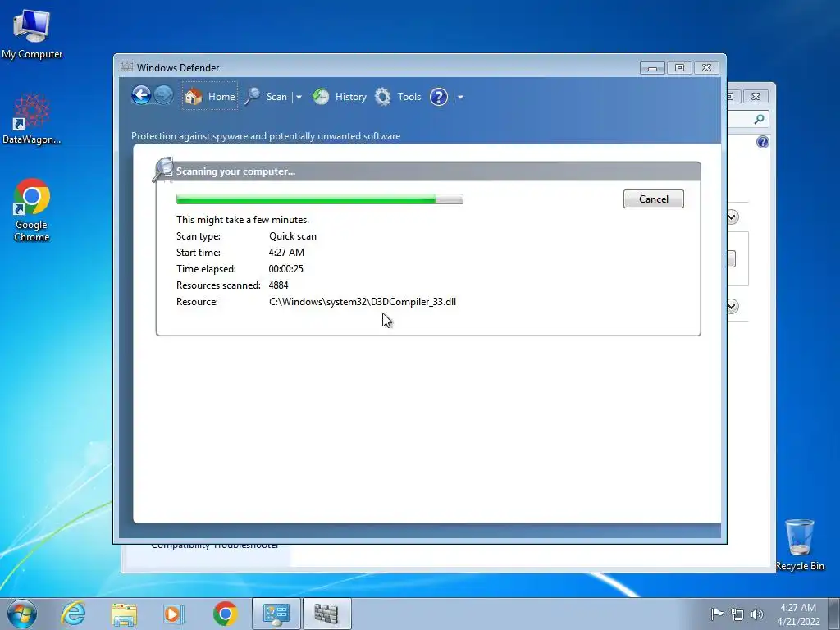Expand the help options dropdown arrow
Screen dimensions: 840x630
[460, 97]
